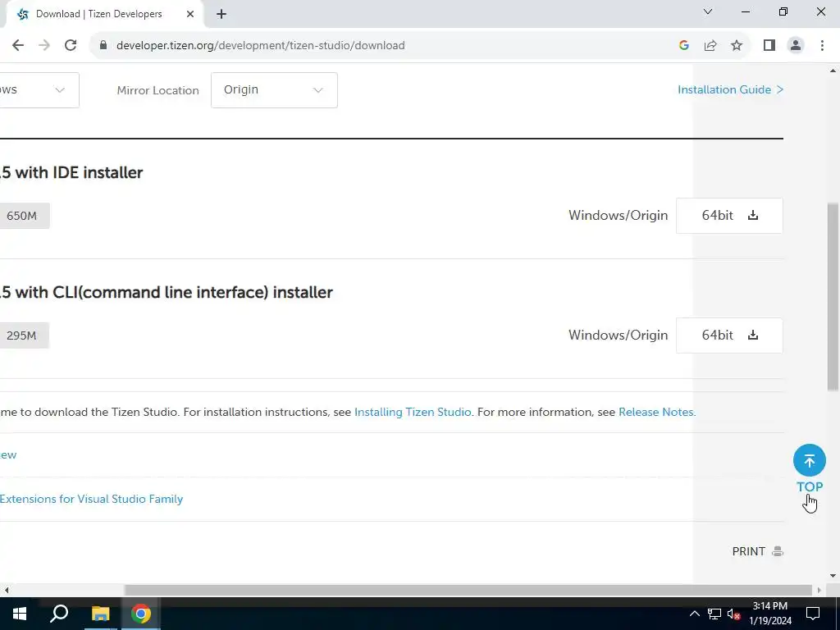Open a new browser tab
840x630 pixels.
coord(221,14)
